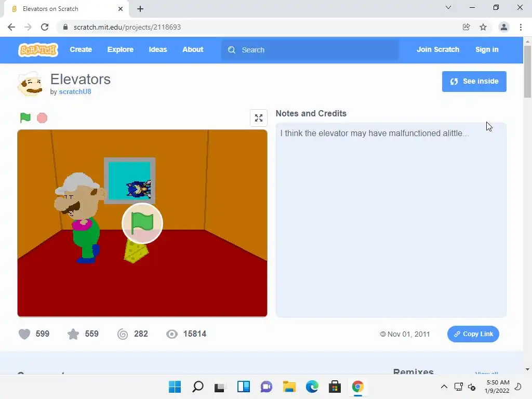532x399 pixels.
Task: Share this page icon in address bar
Action: (466, 27)
